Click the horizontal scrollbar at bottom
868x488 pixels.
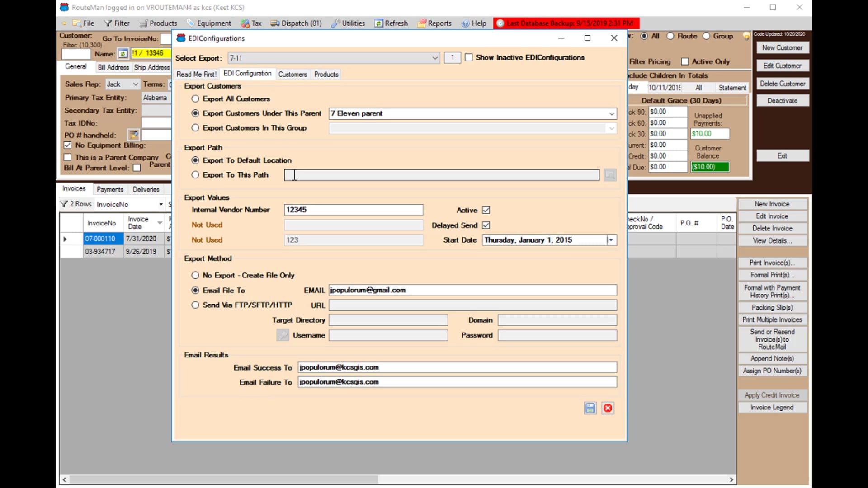click(x=398, y=479)
